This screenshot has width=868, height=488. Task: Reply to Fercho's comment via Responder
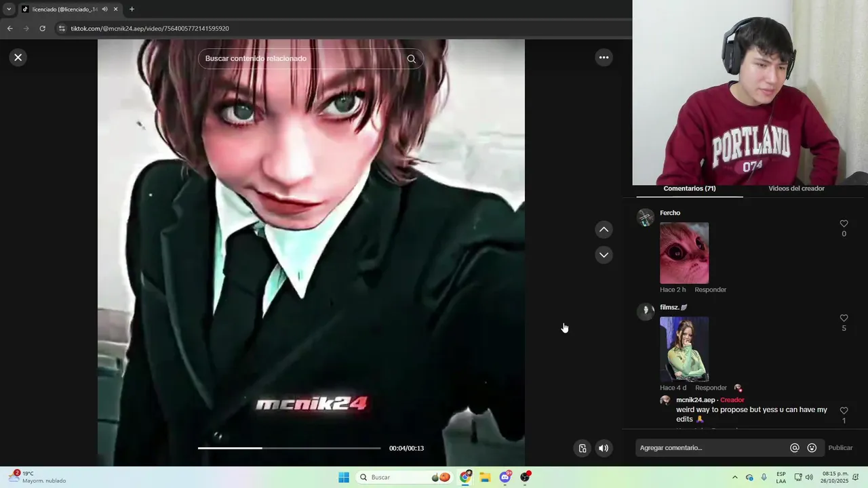(710, 289)
